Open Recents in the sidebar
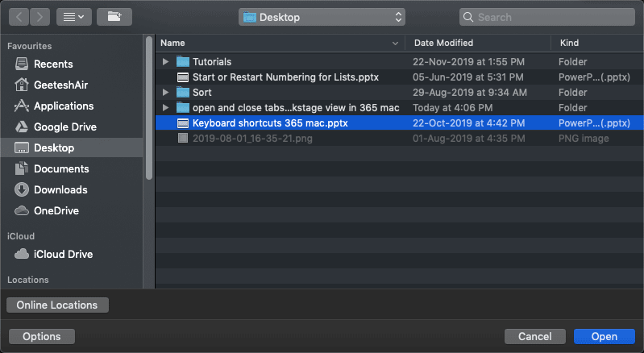Image resolution: width=644 pixels, height=353 pixels. (53, 64)
